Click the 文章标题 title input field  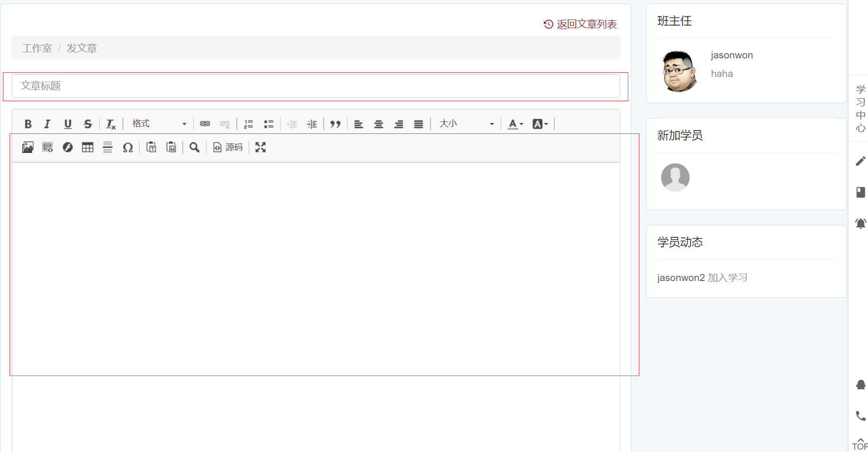[x=316, y=86]
